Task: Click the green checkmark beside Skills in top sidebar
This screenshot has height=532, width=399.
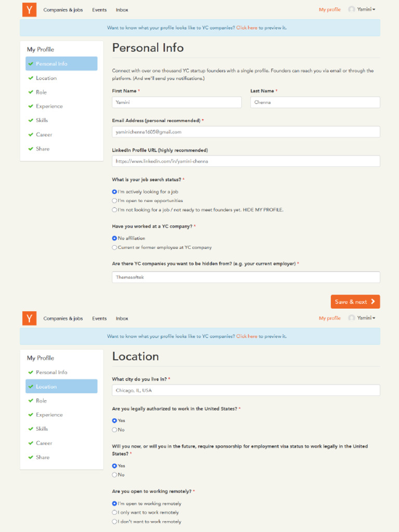Action: [x=31, y=121]
